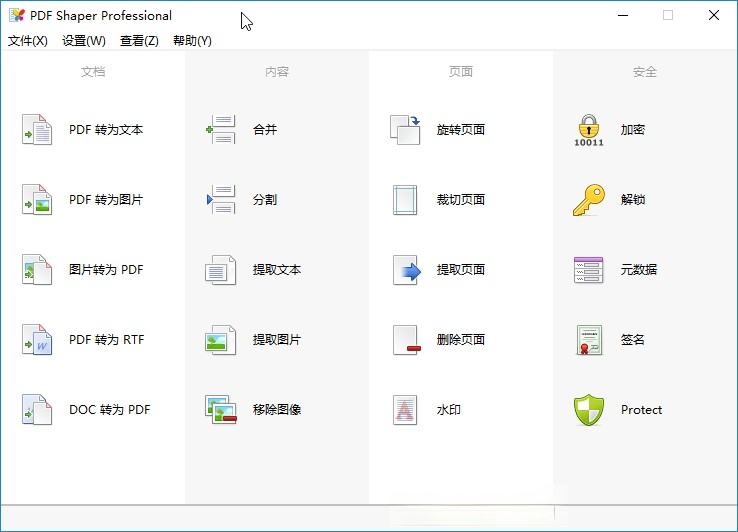
Task: Click the 裁切页面 crop icon
Action: click(x=405, y=200)
